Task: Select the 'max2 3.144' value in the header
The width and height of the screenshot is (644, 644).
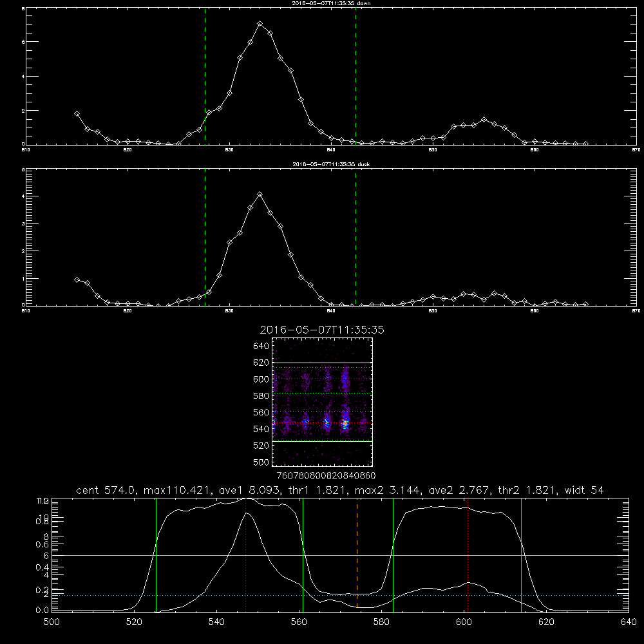Action: tap(386, 490)
